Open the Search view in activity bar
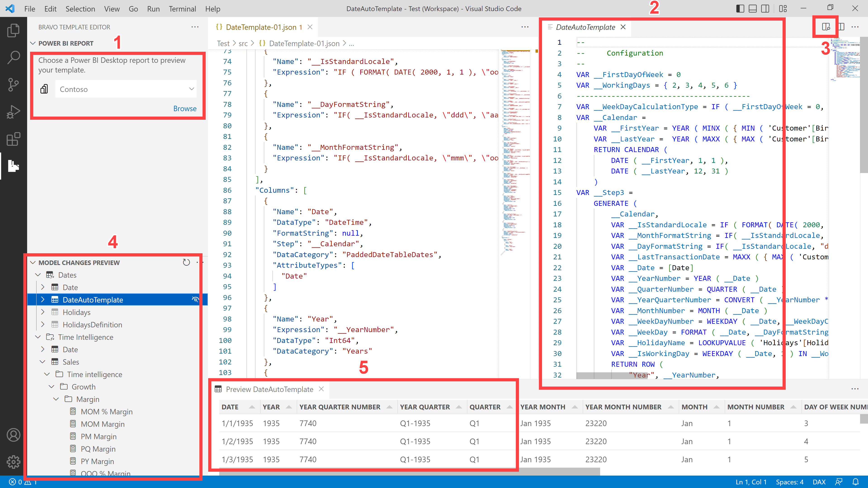This screenshot has height=488, width=868. coord(13,57)
